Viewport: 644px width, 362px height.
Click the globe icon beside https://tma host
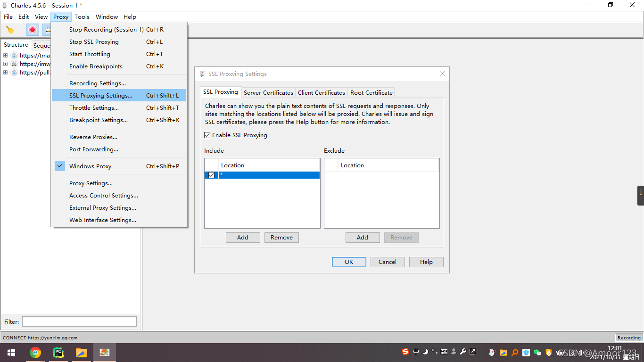[14, 55]
